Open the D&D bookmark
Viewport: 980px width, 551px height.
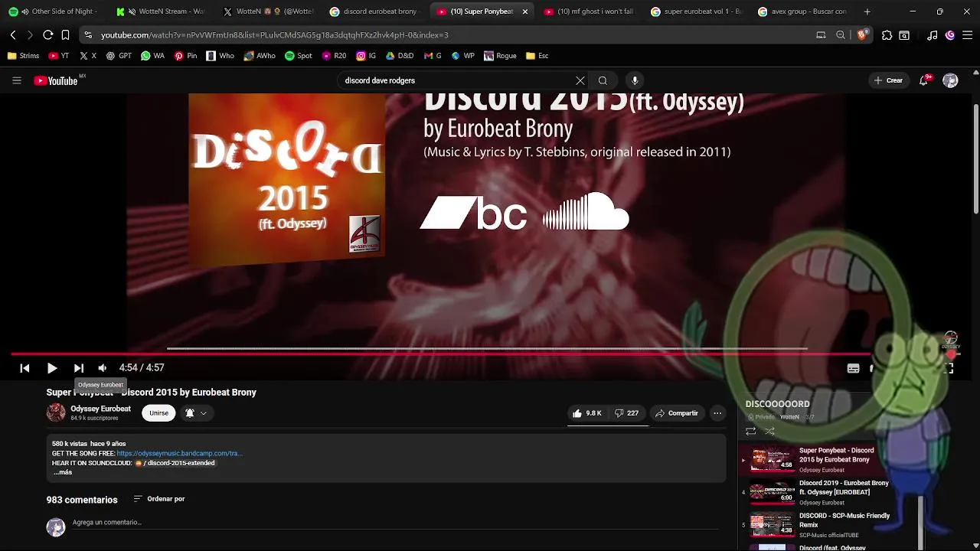click(399, 56)
